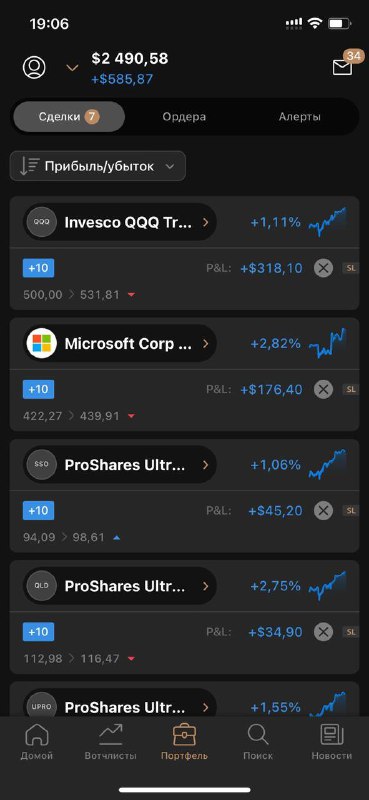Open Прибыль/убыток sort dropdown
The height and width of the screenshot is (800, 369).
(98, 166)
